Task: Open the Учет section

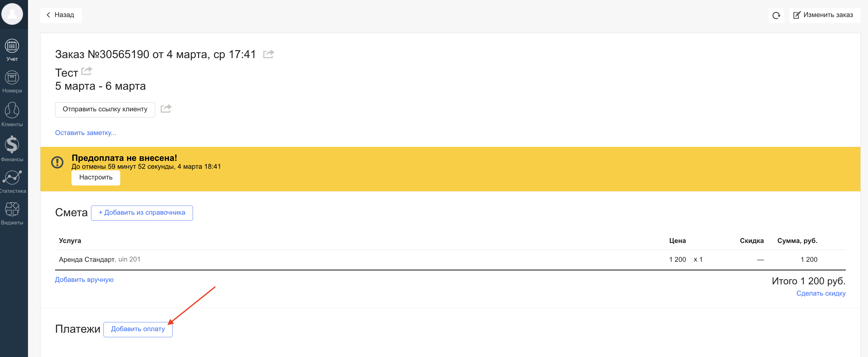Action: point(12,50)
